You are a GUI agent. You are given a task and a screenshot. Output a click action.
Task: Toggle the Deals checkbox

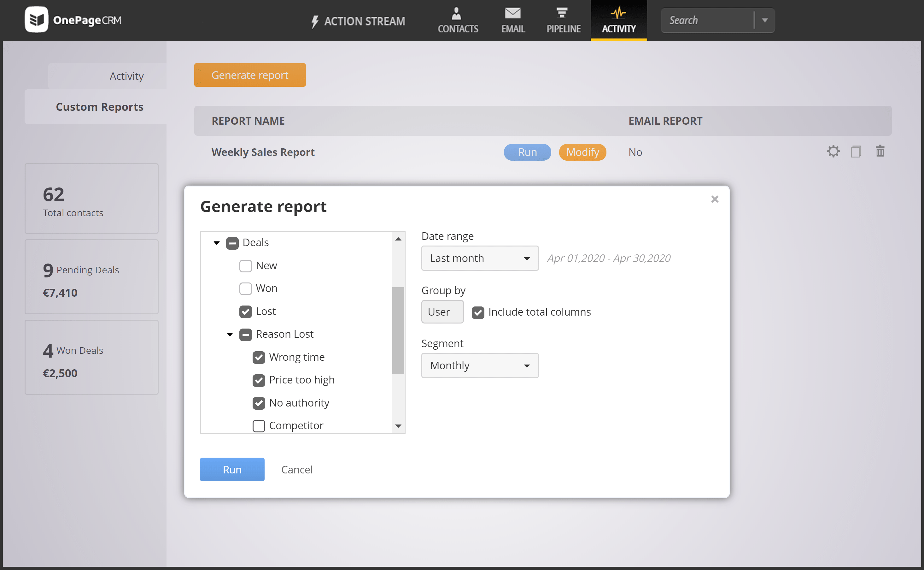click(x=232, y=243)
